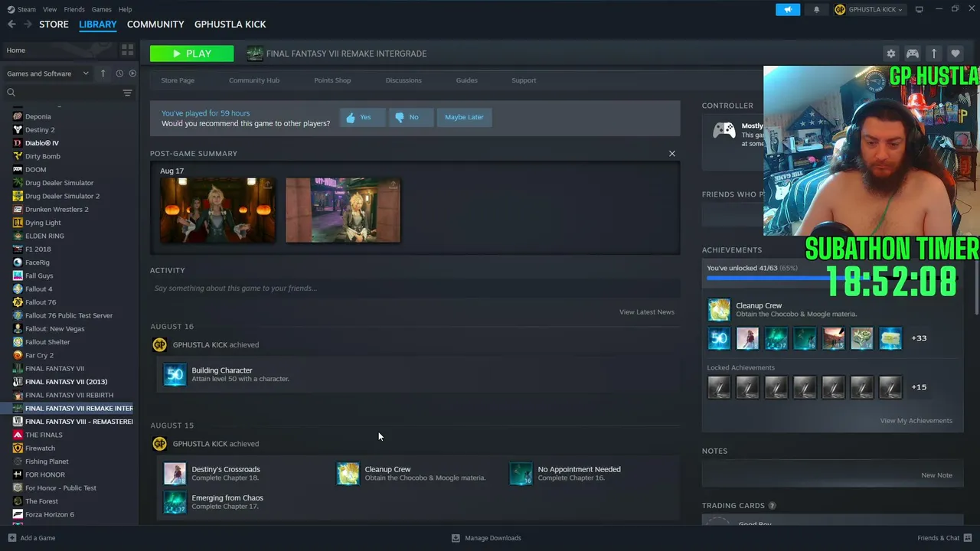Screen dimensions: 980x551
Task: Go to the STORE section
Action: 54,24
